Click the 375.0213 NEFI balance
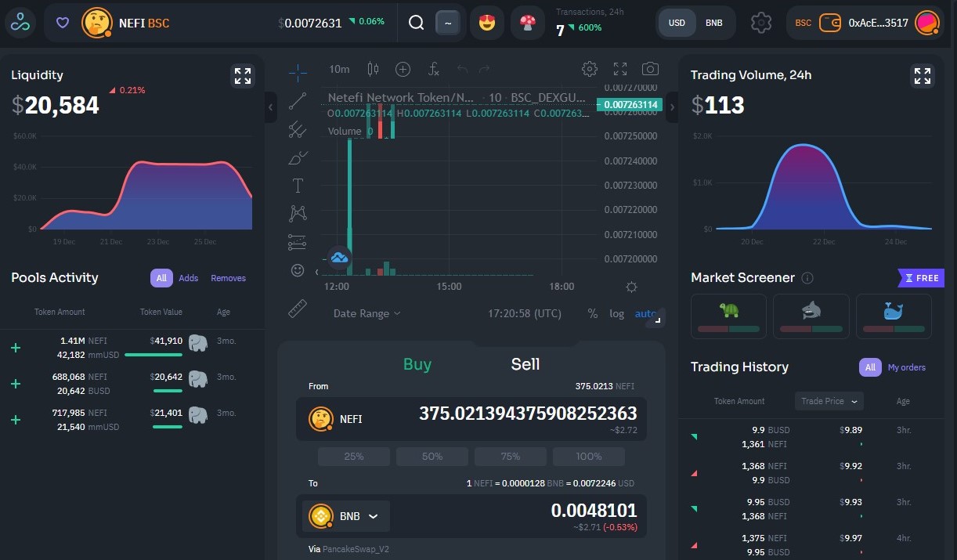Viewport: 957px width, 560px height. (605, 386)
